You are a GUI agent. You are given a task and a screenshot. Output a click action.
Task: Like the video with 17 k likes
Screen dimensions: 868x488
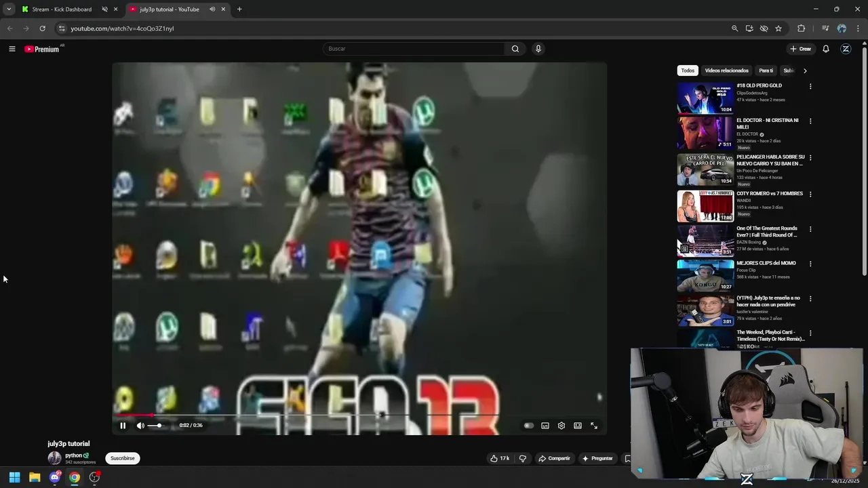500,458
